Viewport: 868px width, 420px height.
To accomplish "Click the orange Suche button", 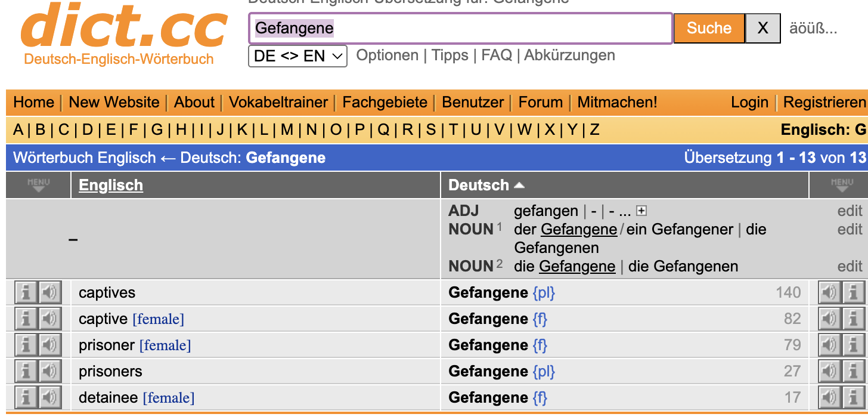I will (x=709, y=28).
